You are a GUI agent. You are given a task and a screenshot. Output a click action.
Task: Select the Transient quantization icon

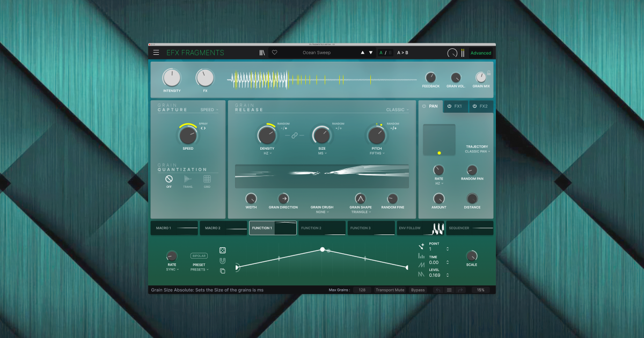[188, 179]
